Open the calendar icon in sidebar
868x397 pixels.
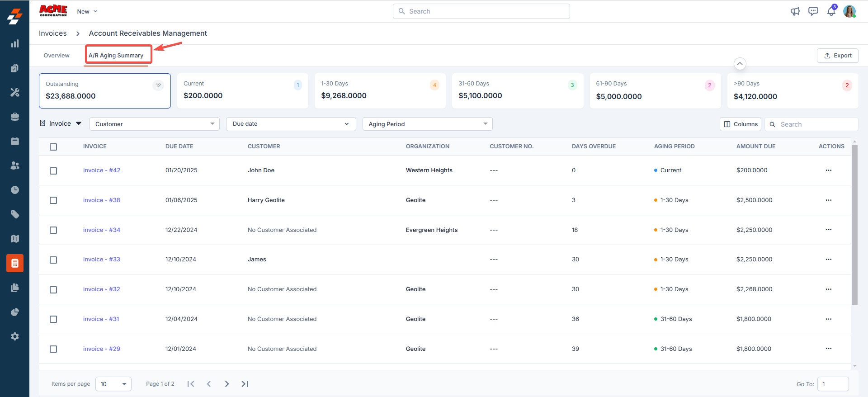(x=15, y=141)
